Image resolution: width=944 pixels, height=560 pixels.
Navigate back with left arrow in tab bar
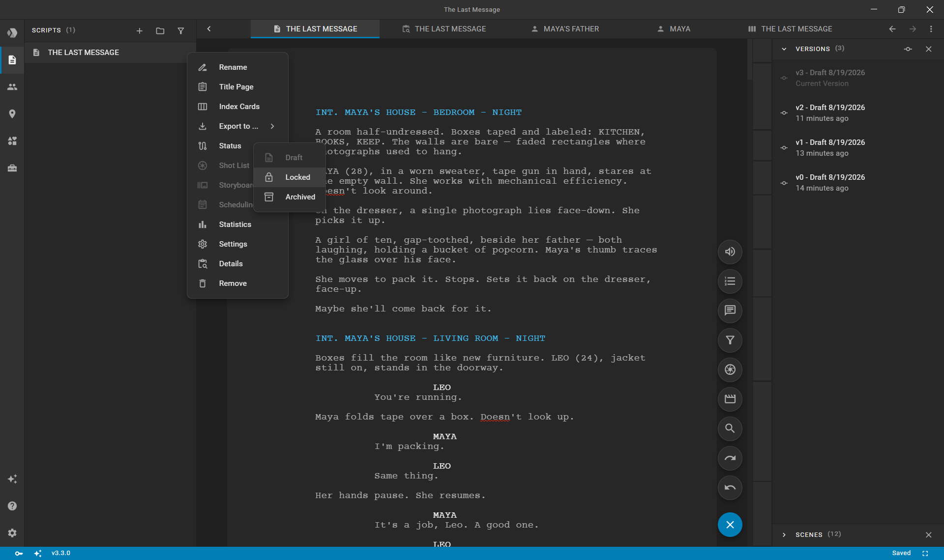tap(892, 29)
